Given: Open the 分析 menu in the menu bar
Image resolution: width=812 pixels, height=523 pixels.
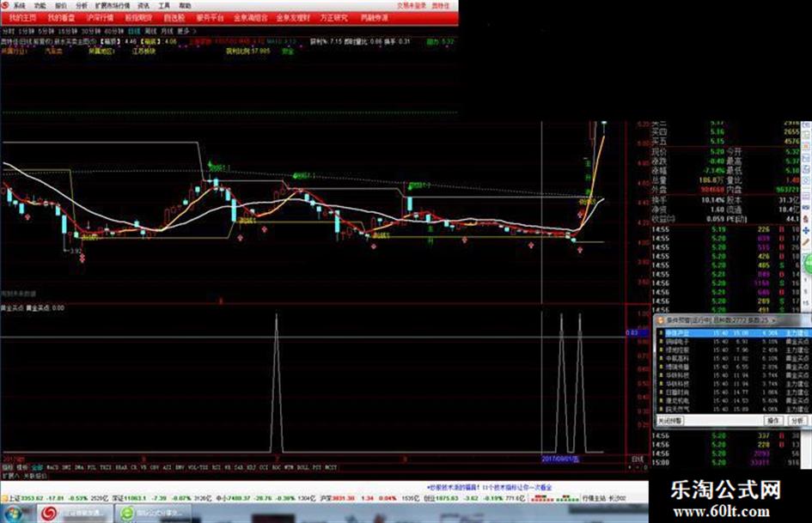Looking at the screenshot, I should click(x=82, y=6).
